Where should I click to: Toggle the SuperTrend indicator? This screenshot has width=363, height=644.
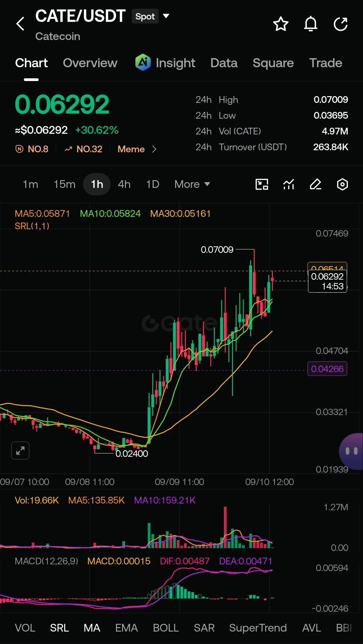click(x=258, y=628)
